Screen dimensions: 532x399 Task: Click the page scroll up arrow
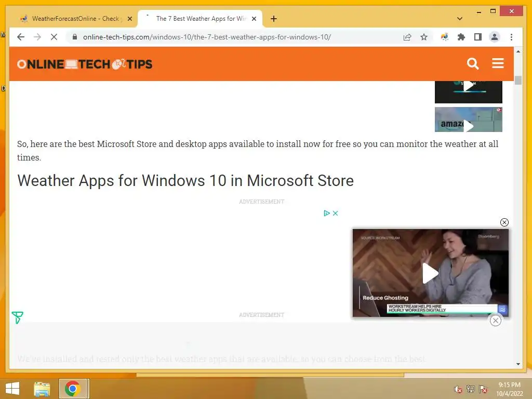(x=518, y=51)
